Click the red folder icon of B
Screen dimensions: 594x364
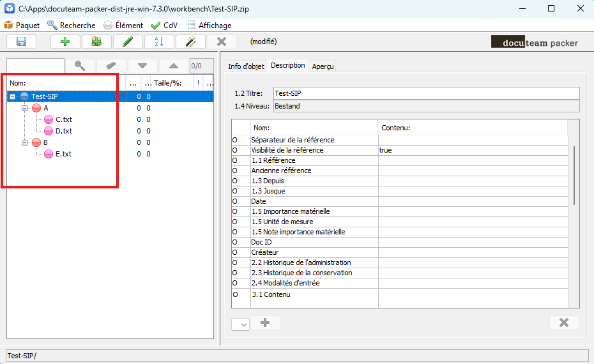point(36,143)
